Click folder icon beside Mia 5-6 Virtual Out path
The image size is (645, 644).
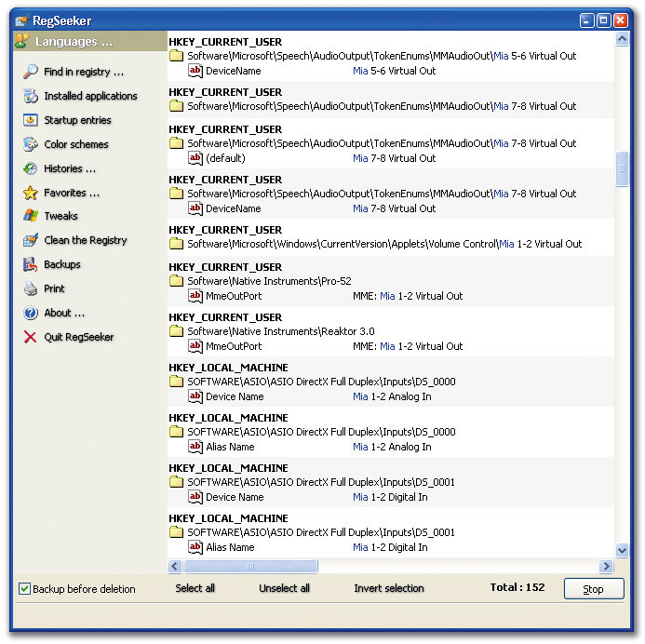(x=177, y=56)
